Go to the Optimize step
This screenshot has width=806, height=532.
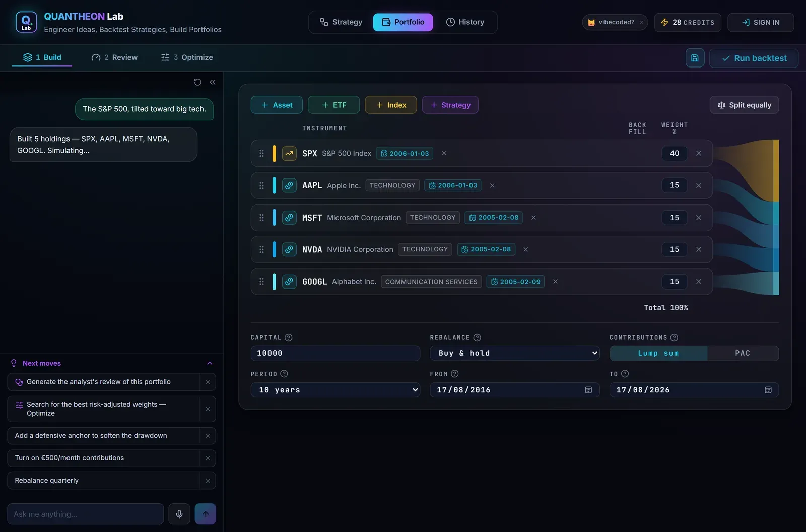click(x=187, y=57)
